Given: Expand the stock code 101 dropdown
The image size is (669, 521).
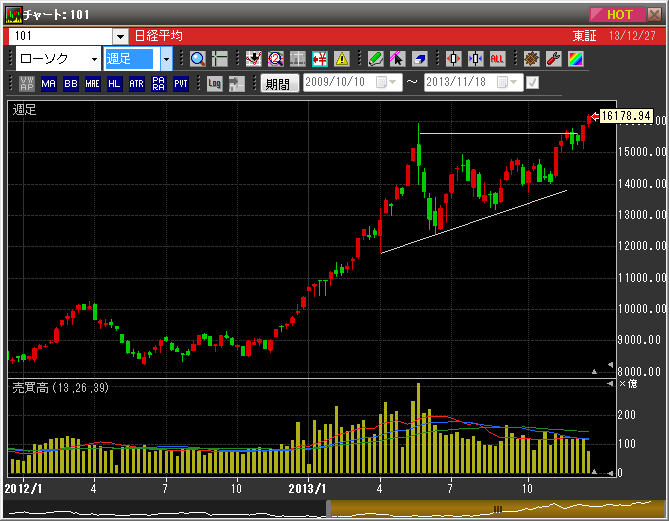Looking at the screenshot, I should pyautogui.click(x=120, y=36).
